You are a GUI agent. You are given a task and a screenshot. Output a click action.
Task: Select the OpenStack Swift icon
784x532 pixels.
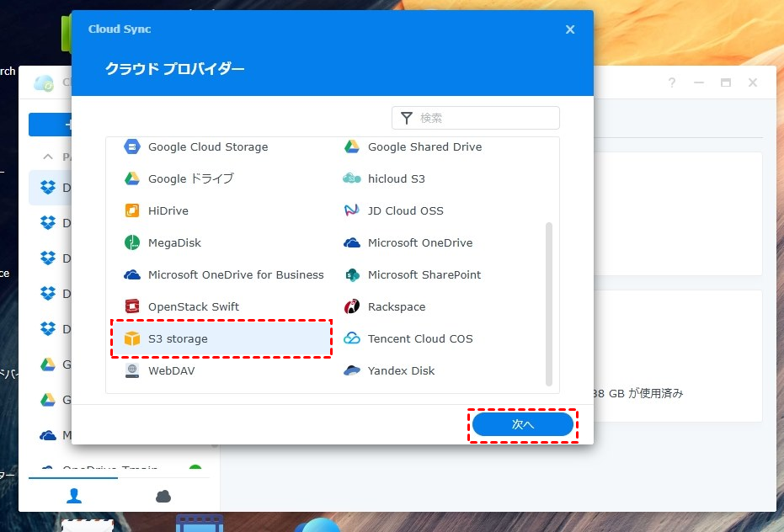click(132, 306)
